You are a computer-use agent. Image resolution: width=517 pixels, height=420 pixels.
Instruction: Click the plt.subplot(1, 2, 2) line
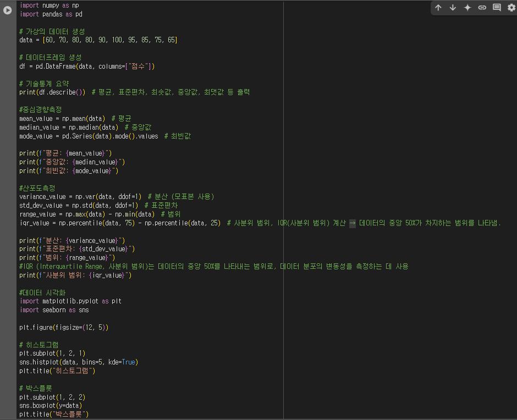click(x=52, y=397)
